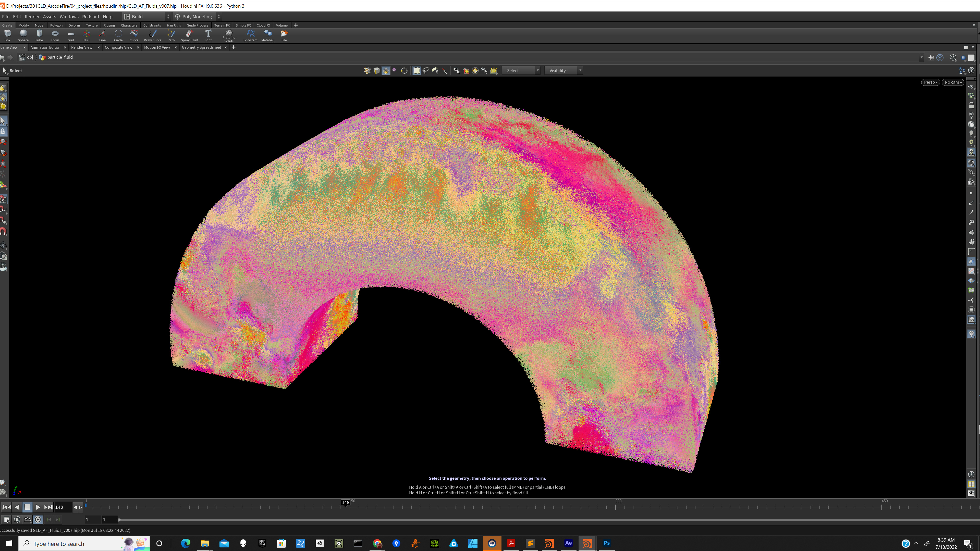Click the Sphere shelf tool
Image resolution: width=980 pixels, height=551 pixels.
coord(23,35)
